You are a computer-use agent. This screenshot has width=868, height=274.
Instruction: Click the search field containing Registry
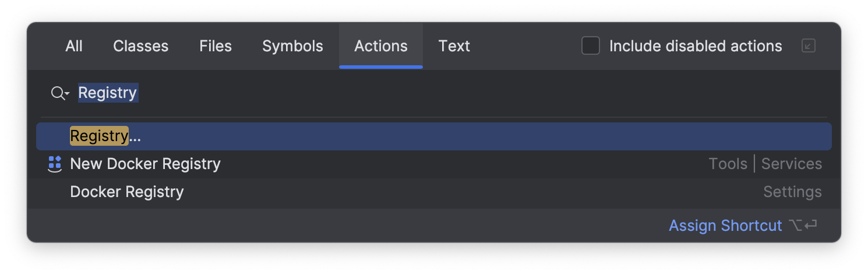tap(350, 93)
